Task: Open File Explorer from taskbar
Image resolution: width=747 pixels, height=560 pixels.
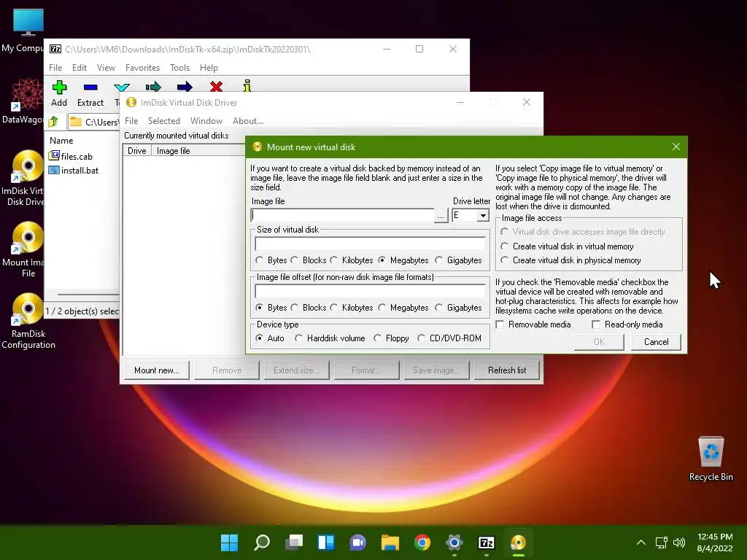Action: coord(390,542)
